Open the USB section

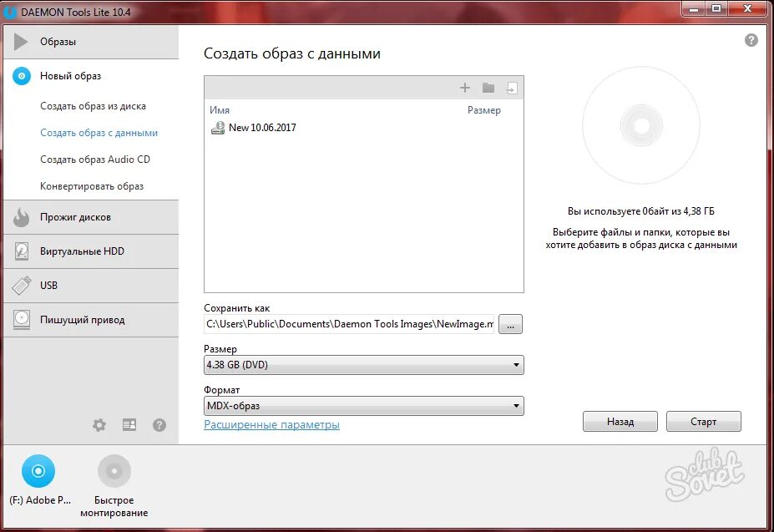pyautogui.click(x=91, y=286)
